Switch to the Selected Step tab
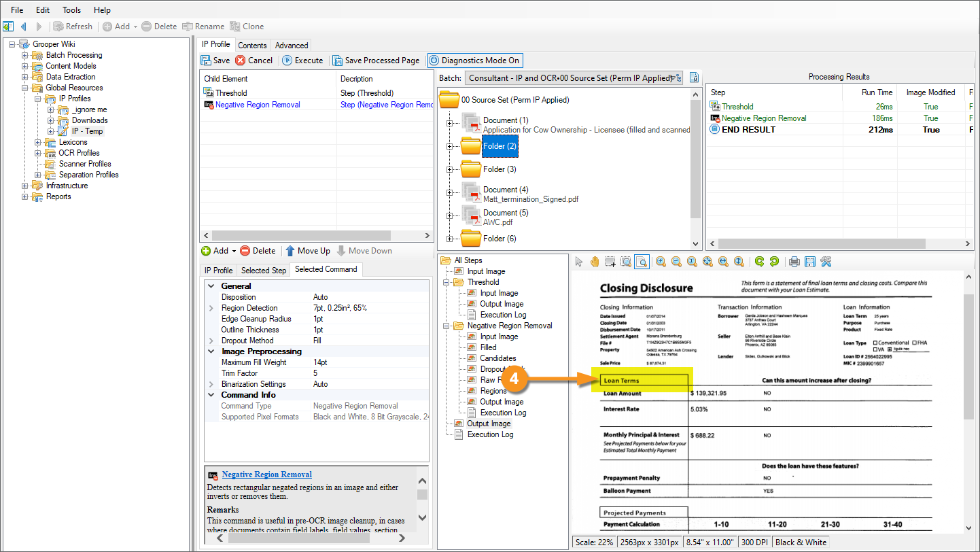 (264, 271)
